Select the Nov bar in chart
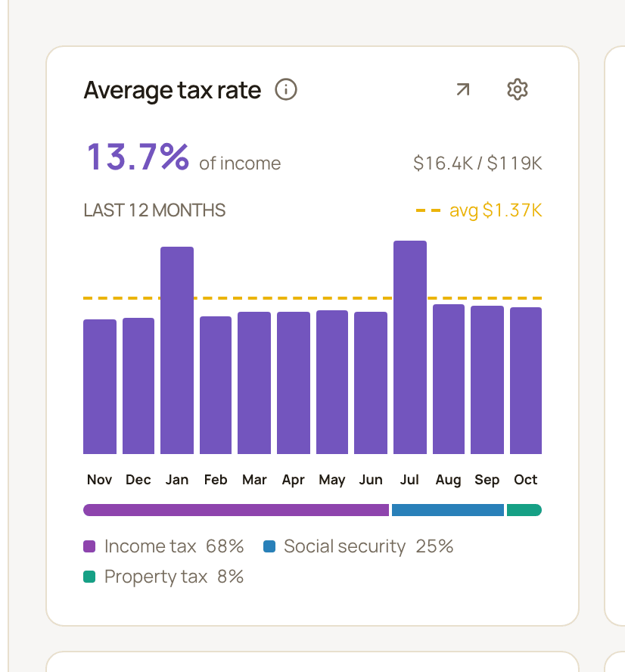This screenshot has width=625, height=672. tap(100, 387)
